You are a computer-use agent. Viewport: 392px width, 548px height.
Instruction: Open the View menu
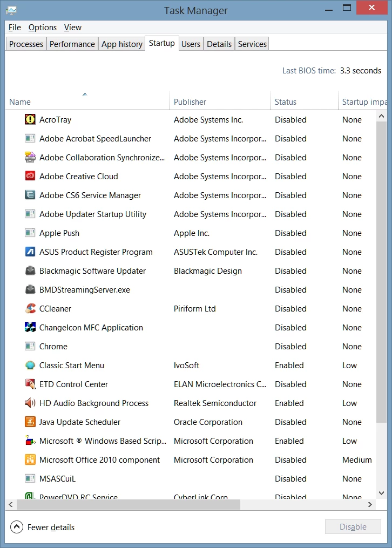72,27
